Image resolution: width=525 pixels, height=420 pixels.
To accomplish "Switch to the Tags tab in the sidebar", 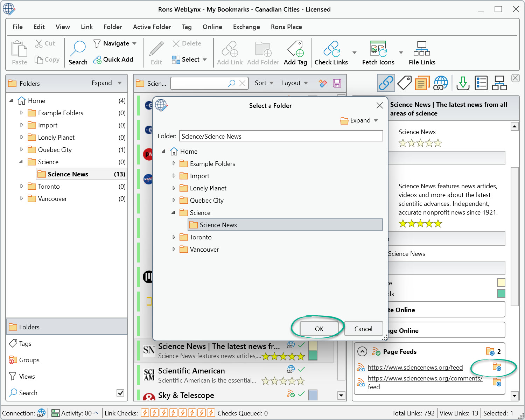I will click(66, 344).
